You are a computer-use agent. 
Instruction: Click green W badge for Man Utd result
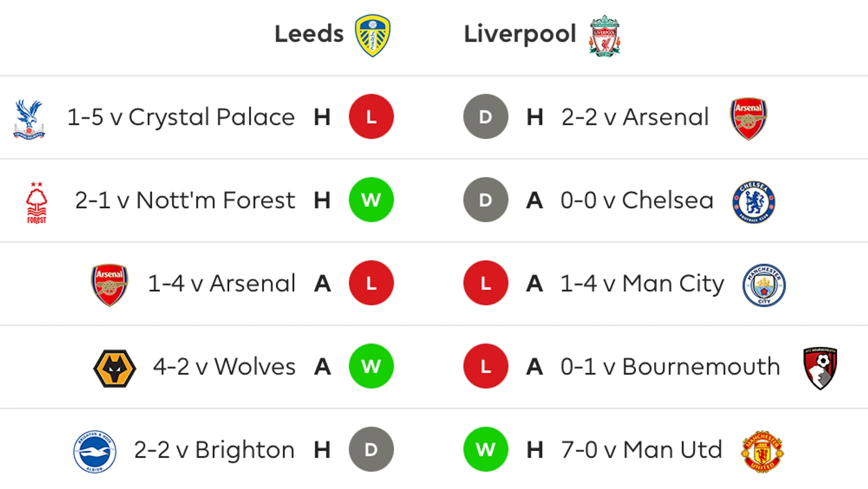point(486,449)
